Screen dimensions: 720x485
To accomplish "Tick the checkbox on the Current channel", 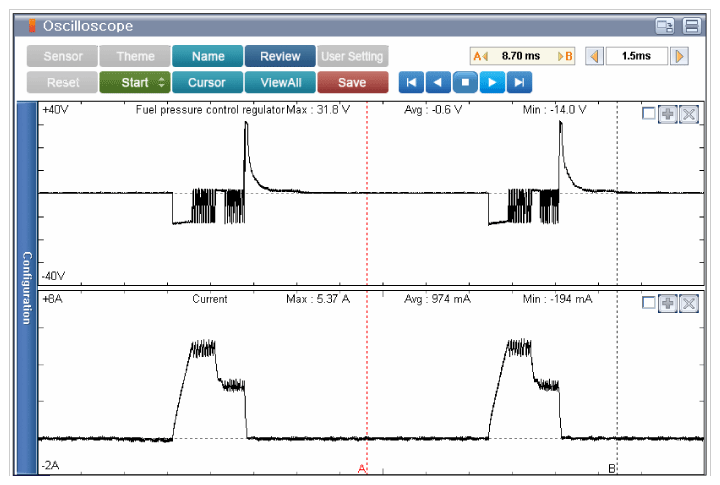I will tap(649, 302).
